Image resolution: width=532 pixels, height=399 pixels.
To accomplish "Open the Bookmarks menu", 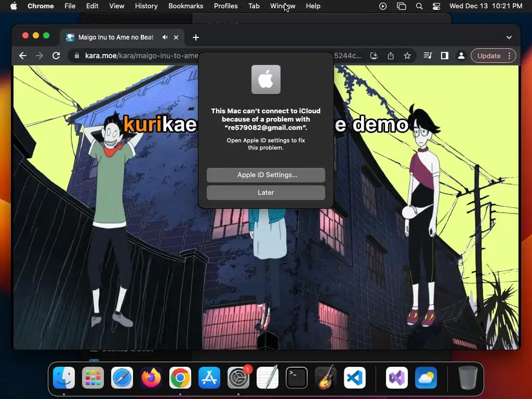I will pyautogui.click(x=185, y=6).
